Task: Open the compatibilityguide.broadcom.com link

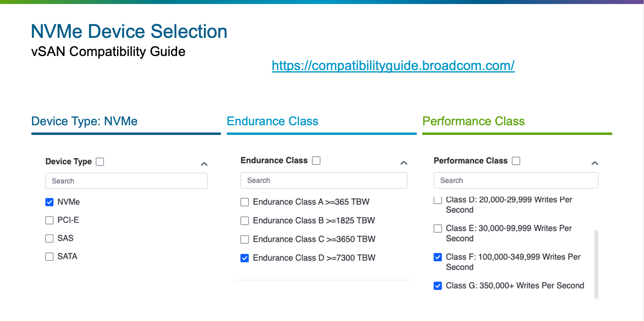Action: 393,66
